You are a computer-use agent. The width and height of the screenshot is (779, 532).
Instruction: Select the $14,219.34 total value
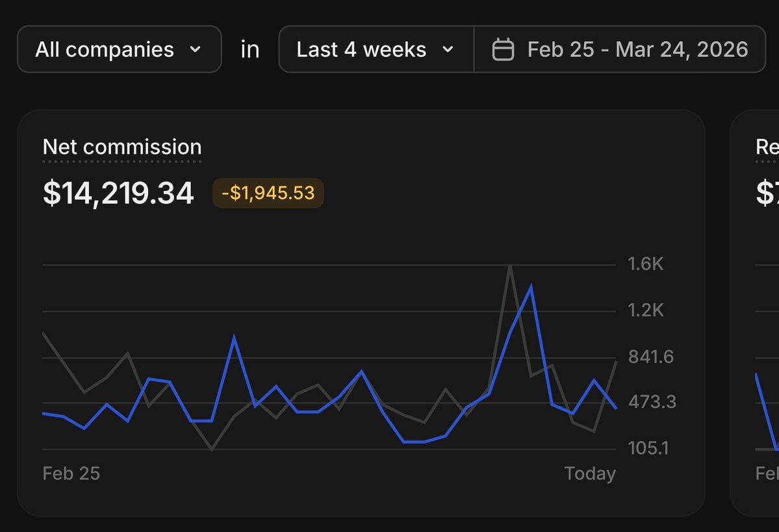coord(118,193)
